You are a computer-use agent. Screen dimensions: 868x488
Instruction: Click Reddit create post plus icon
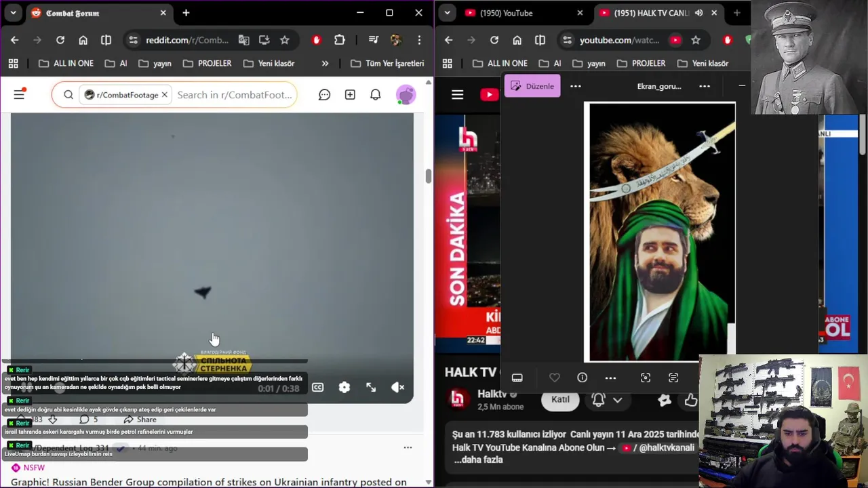(350, 95)
